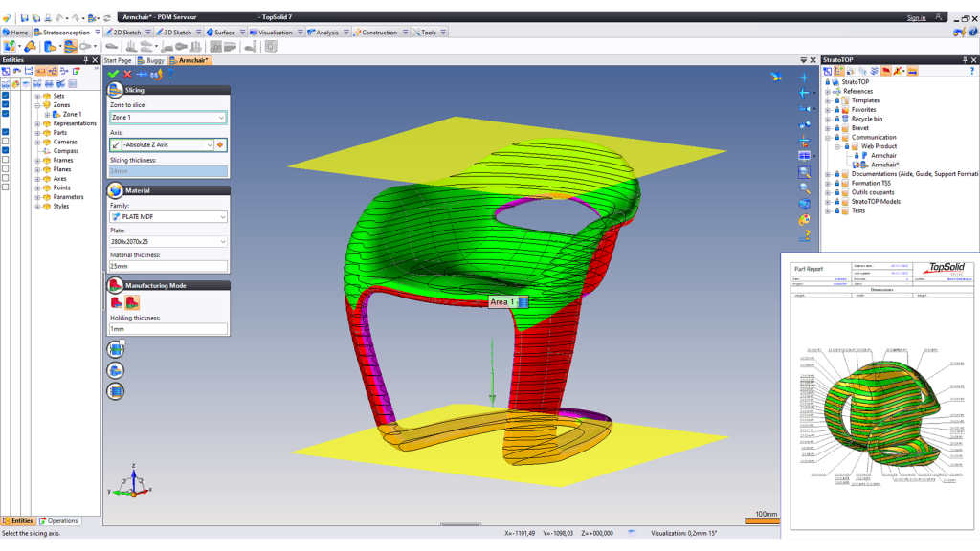Open the Start Page tab
Screen dimensions: 980x551
point(118,60)
